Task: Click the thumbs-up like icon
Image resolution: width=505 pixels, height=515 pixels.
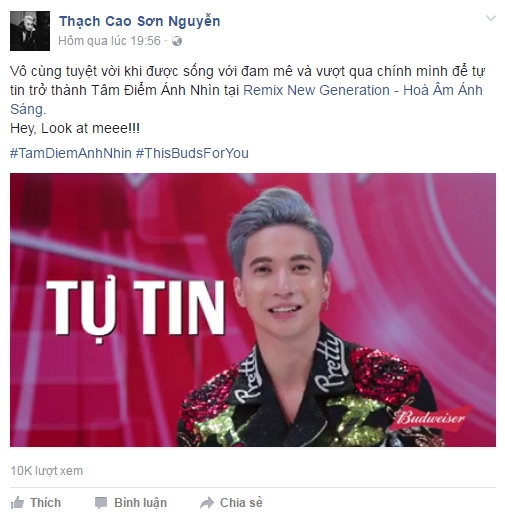Action: coord(17,503)
